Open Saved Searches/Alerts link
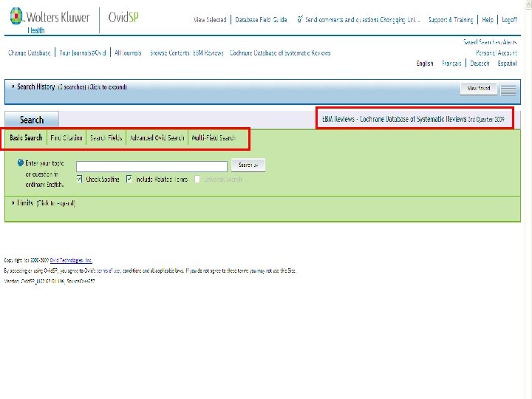 tap(490, 42)
